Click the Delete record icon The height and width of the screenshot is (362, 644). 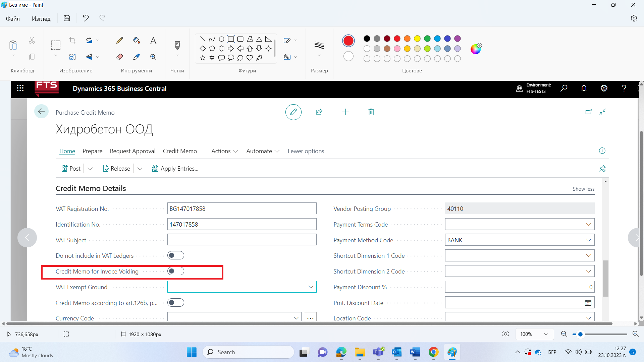(x=371, y=112)
